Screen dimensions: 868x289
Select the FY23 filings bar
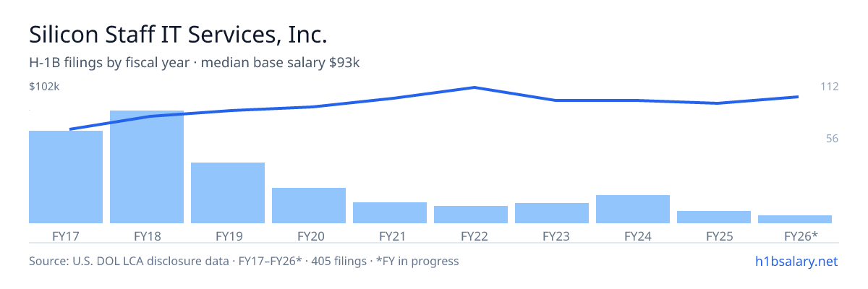click(x=552, y=213)
